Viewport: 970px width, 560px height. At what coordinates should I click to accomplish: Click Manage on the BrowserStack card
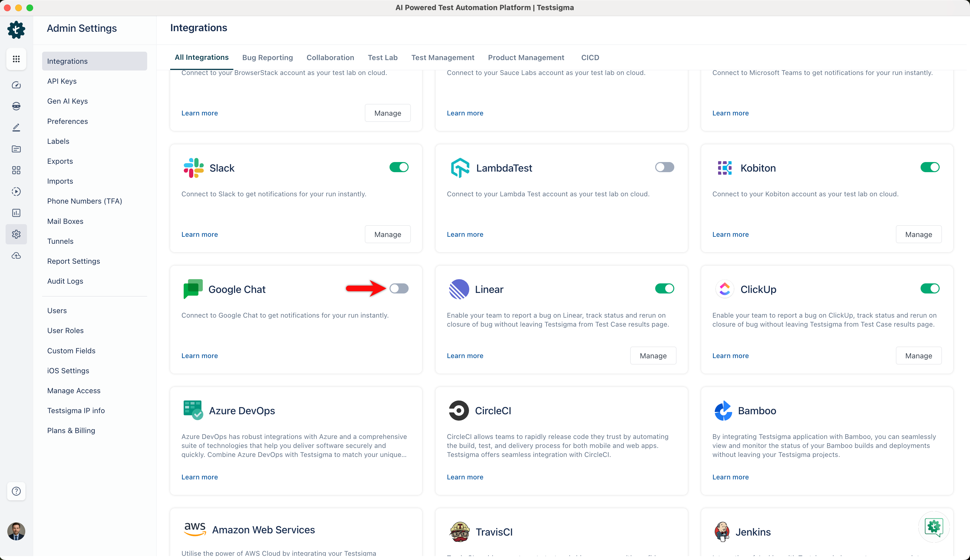(x=388, y=113)
